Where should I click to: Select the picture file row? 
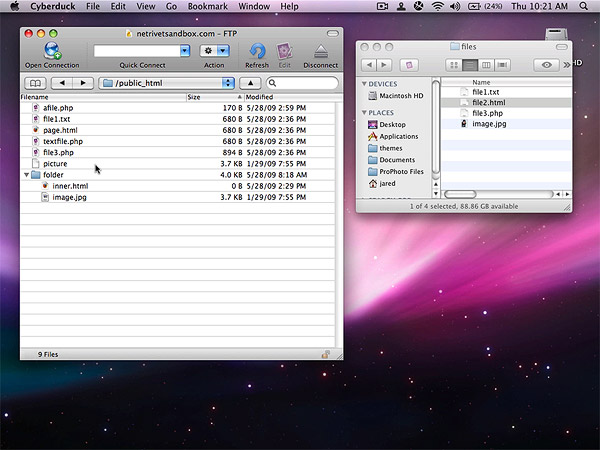178,164
